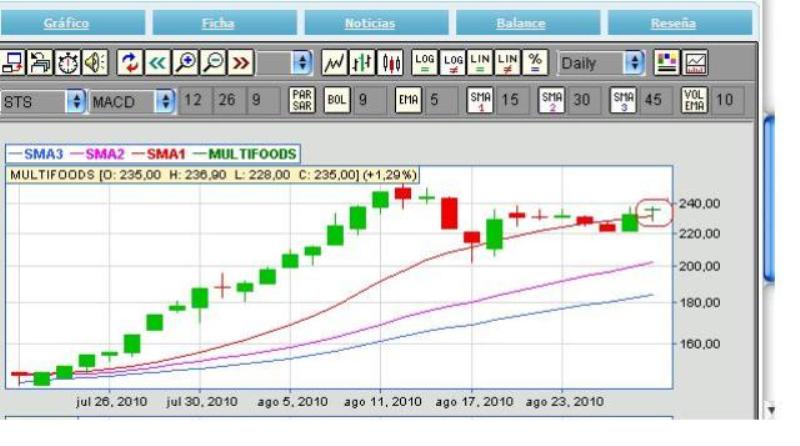Go to the Balance tab
This screenshot has width=800, height=446.
tap(521, 23)
